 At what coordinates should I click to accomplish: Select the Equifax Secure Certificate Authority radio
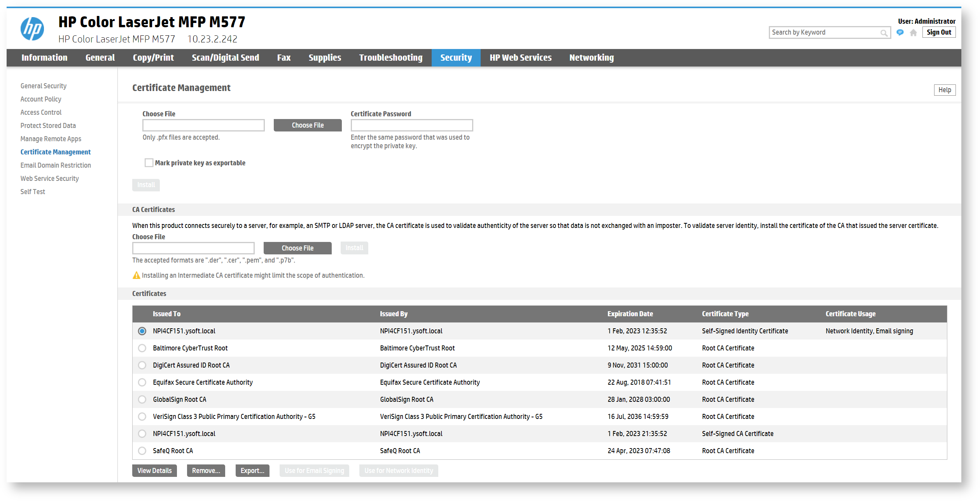coord(142,382)
